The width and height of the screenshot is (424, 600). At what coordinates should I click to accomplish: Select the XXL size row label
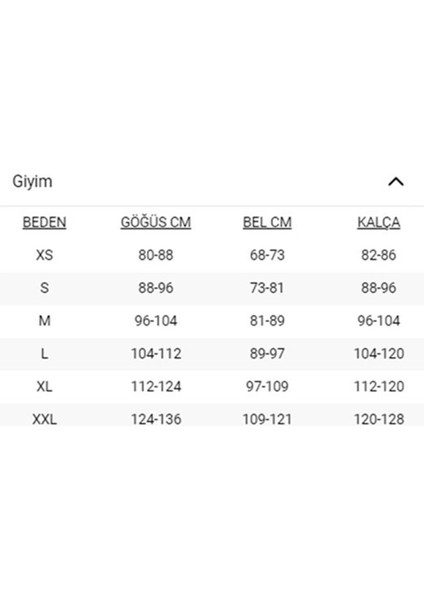coord(44,419)
